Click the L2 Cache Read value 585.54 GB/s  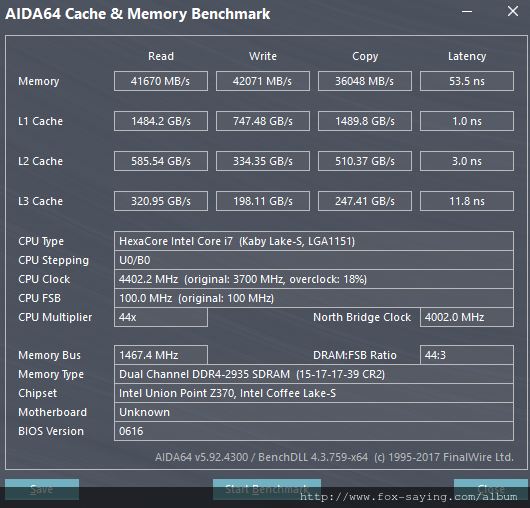pos(161,161)
